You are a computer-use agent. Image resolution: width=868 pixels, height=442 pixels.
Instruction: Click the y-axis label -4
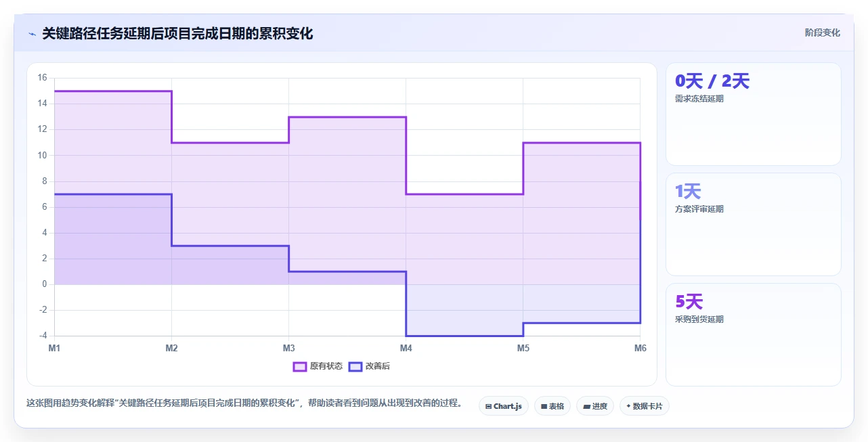(x=42, y=336)
